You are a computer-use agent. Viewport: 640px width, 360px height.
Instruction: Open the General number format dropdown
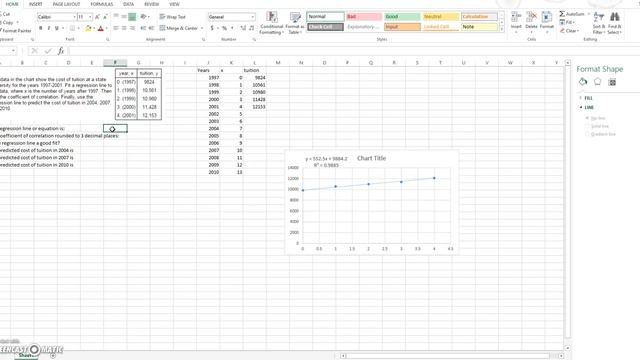point(253,17)
